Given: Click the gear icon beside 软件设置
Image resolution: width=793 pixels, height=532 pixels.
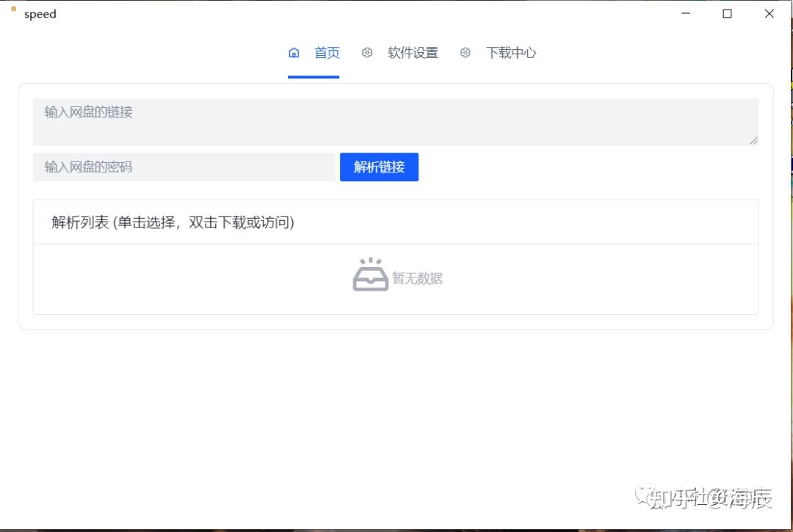Looking at the screenshot, I should click(x=367, y=53).
